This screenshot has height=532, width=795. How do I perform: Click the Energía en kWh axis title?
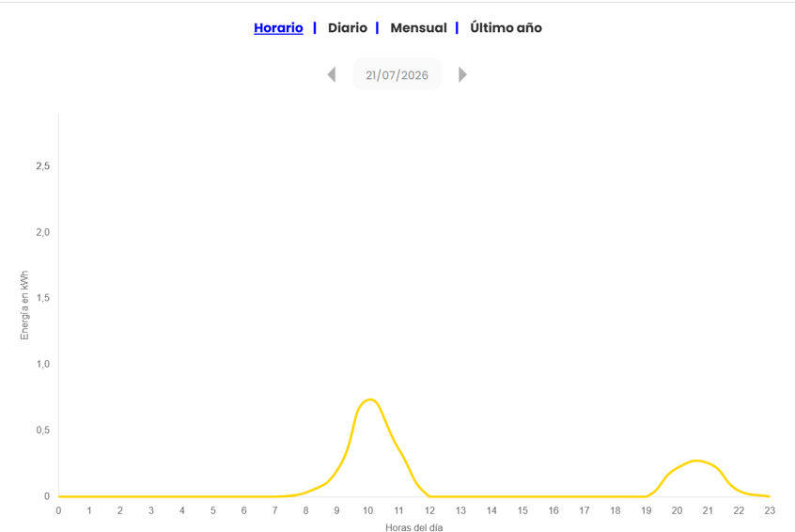pos(24,305)
